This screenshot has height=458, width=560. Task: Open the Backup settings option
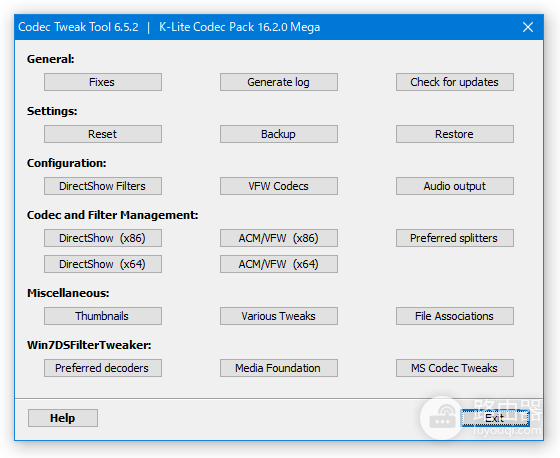coord(279,134)
